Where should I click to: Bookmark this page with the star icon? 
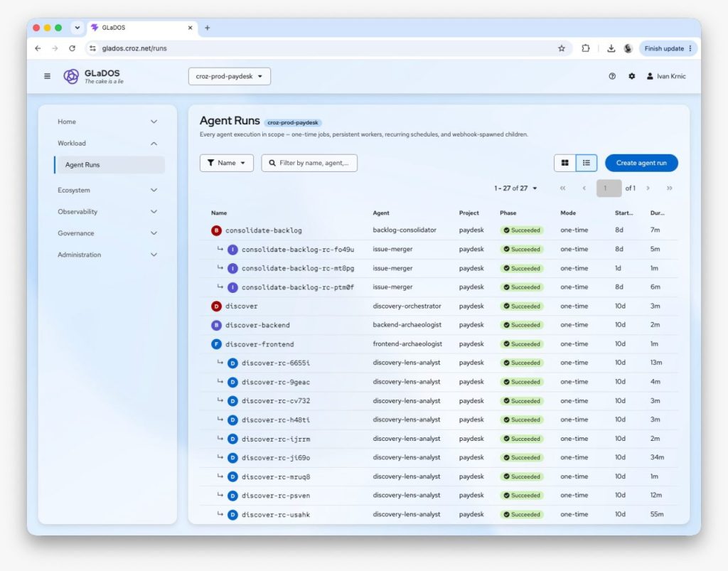562,48
